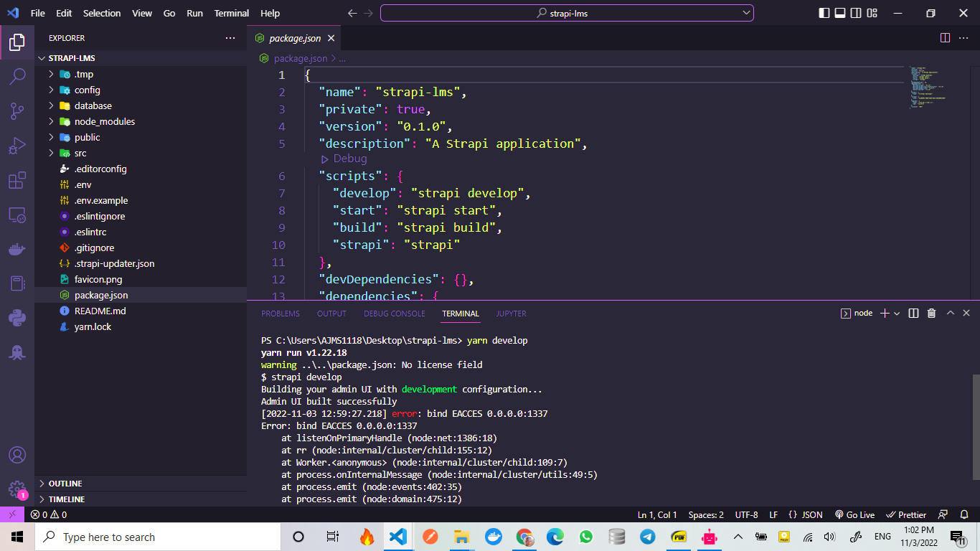This screenshot has width=980, height=551.
Task: Click the Split Editor Right icon
Action: click(x=945, y=38)
